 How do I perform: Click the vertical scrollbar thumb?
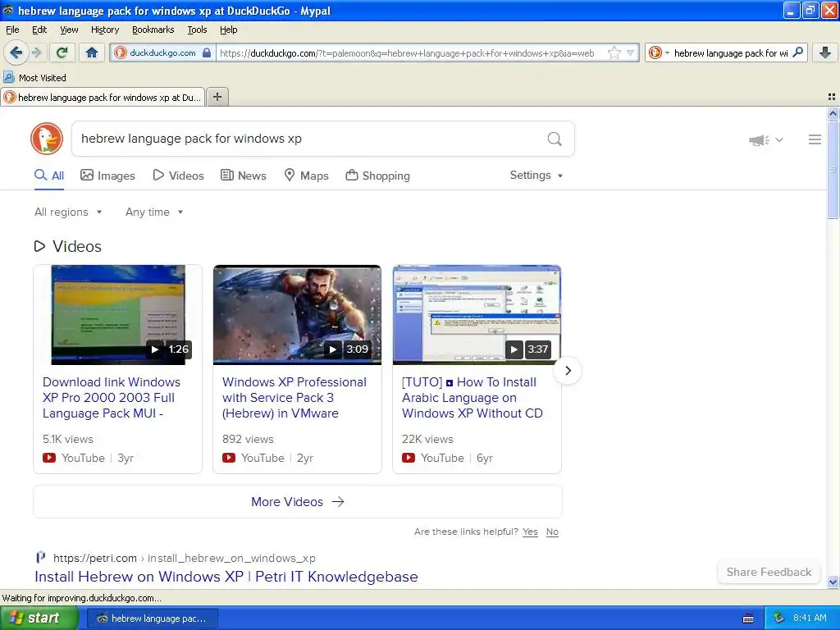[833, 169]
